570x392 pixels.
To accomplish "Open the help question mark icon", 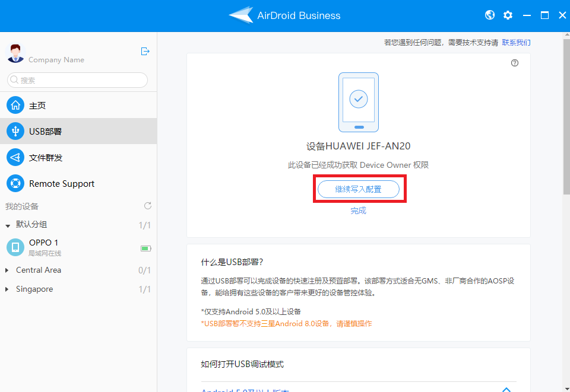I will [515, 63].
